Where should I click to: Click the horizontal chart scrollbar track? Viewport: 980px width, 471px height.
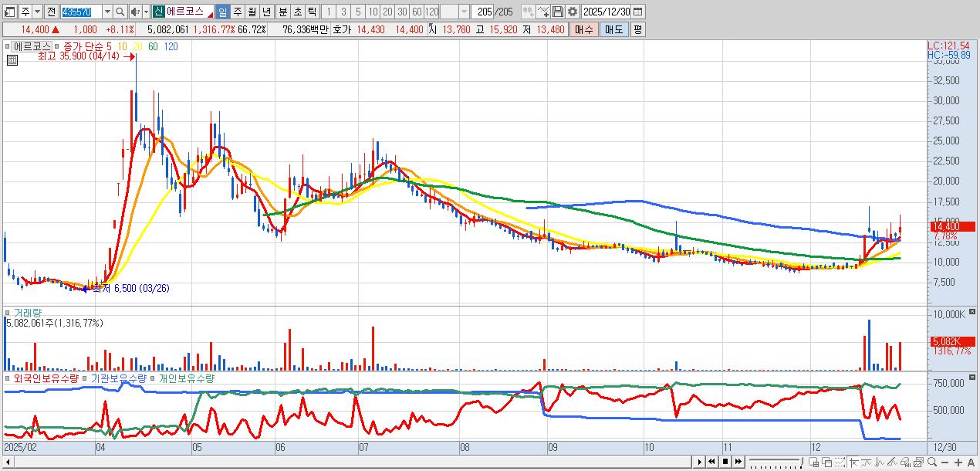click(x=351, y=462)
